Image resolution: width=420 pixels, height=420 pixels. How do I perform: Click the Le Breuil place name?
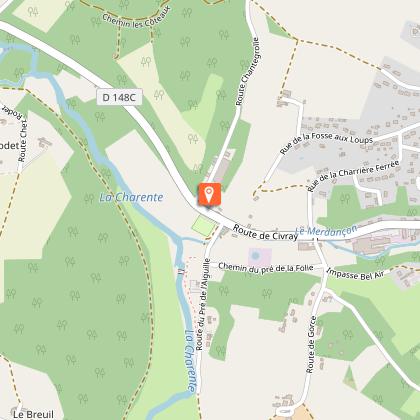[33, 414]
